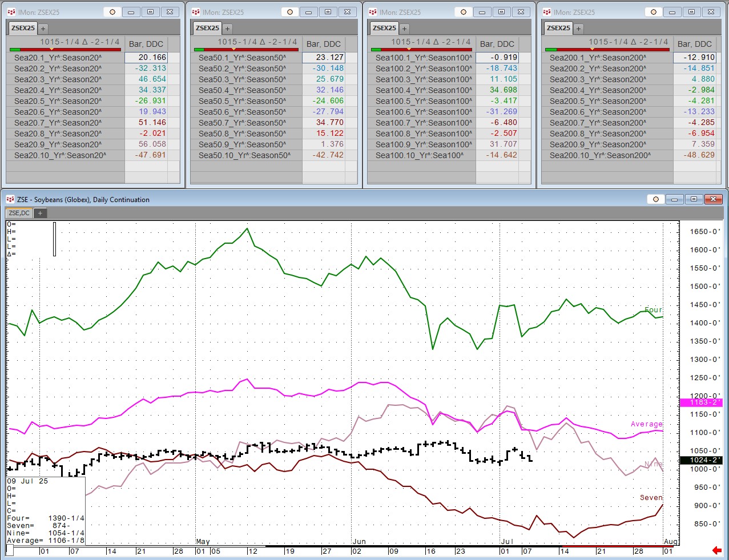Viewport: 729px width, 560px height.
Task: Click CQG logo icon of first IMon window
Action: pos(11,12)
